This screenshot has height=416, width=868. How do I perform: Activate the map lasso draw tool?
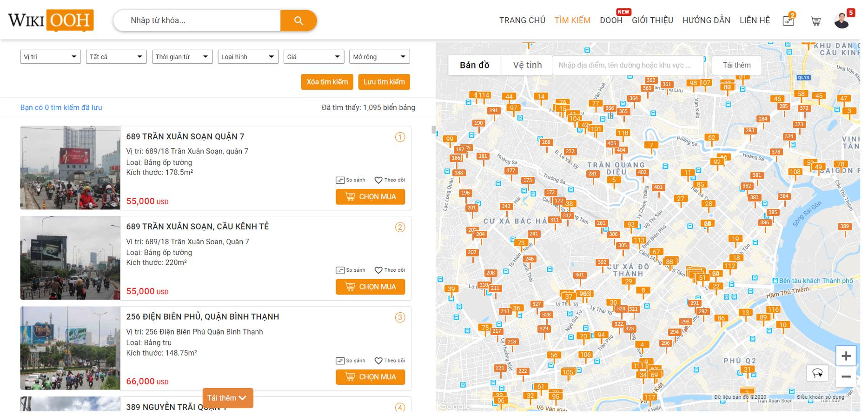(817, 373)
